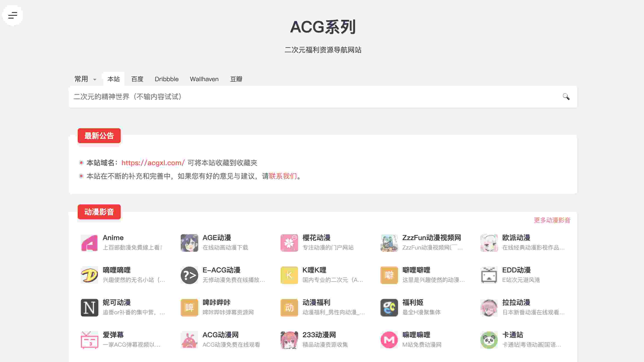Open the Anime site icon
The width and height of the screenshot is (644, 362).
click(90, 243)
